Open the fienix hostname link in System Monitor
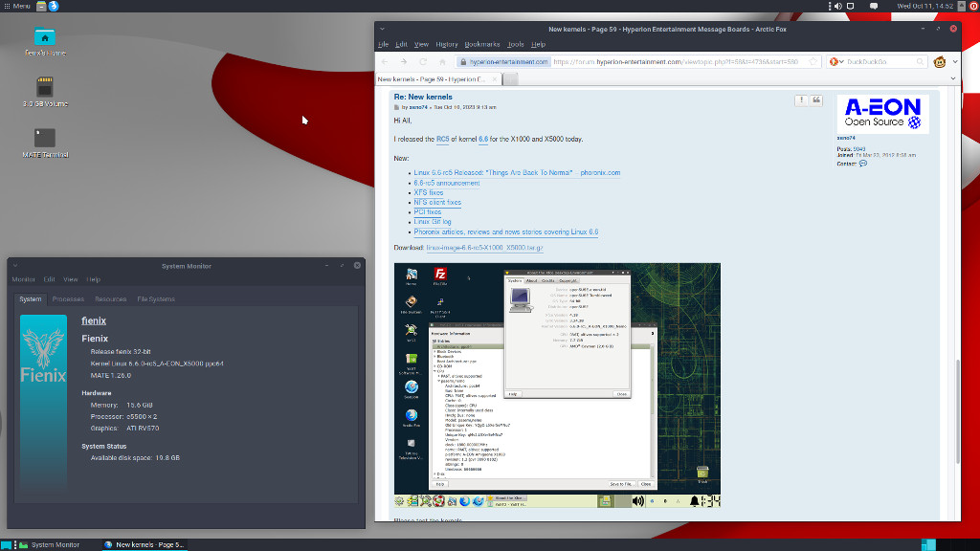 tap(94, 321)
